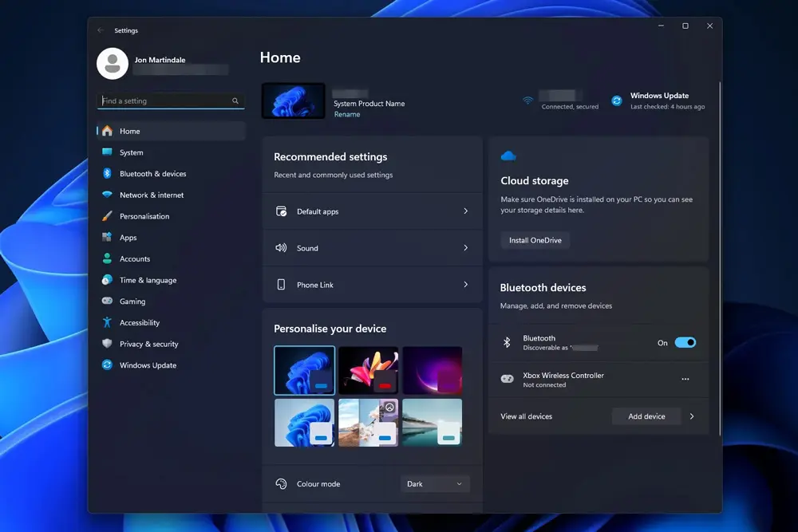The height and width of the screenshot is (532, 798).
Task: Expand the Phone Link row chevron
Action: tap(466, 284)
